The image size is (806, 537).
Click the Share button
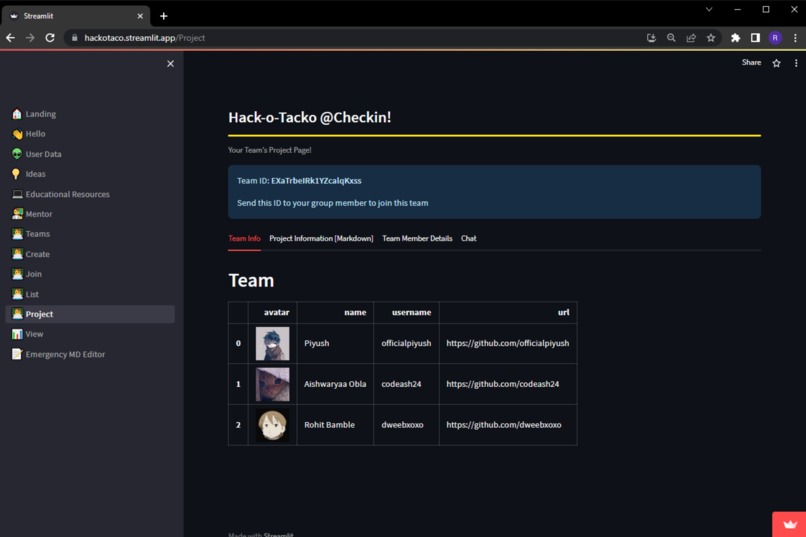[751, 63]
